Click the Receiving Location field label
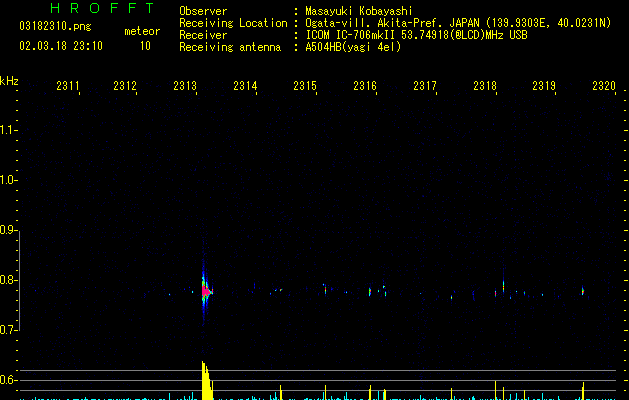 click(x=233, y=23)
